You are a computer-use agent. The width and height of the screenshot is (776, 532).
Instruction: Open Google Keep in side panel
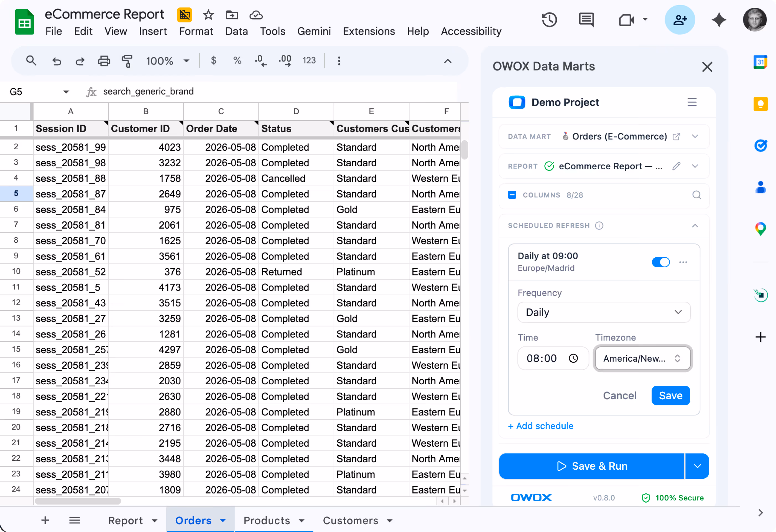coord(760,104)
